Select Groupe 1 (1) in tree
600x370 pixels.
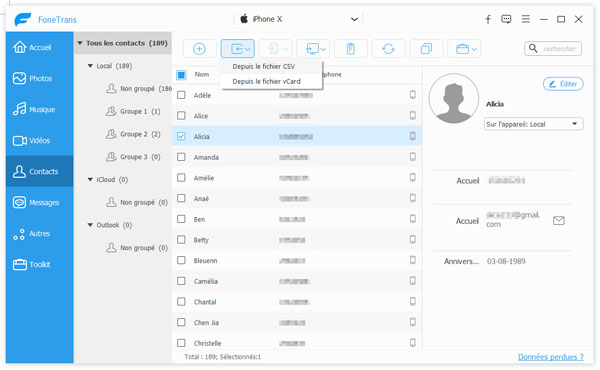click(x=133, y=111)
